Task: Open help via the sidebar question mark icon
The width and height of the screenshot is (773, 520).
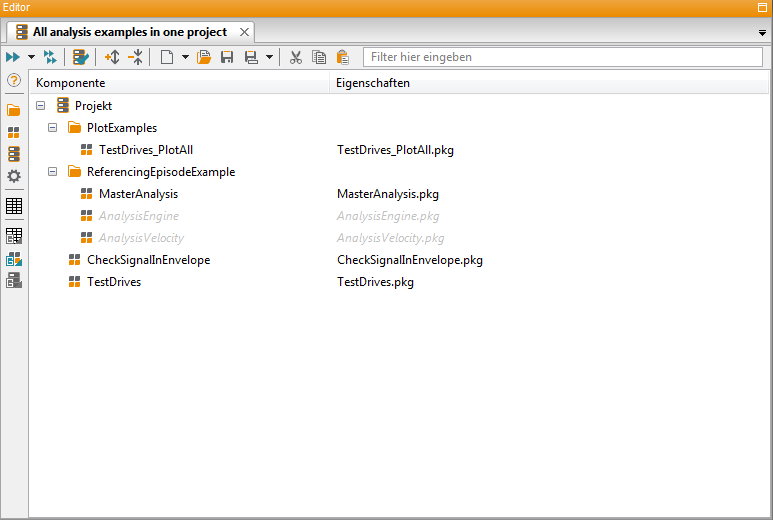Action: (14, 80)
